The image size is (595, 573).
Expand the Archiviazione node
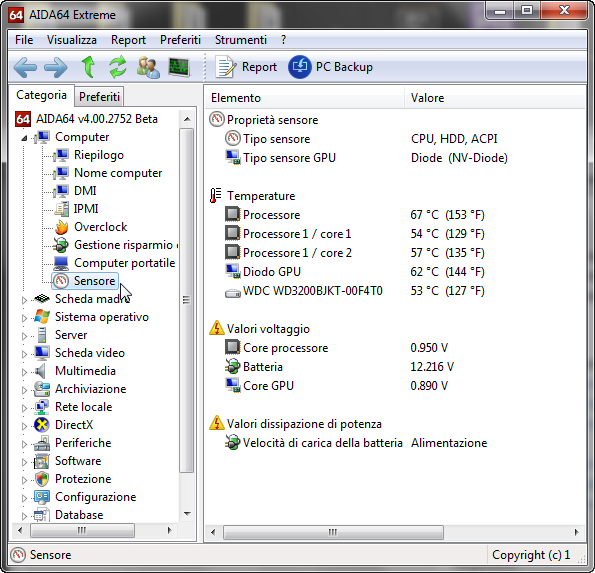coord(24,390)
